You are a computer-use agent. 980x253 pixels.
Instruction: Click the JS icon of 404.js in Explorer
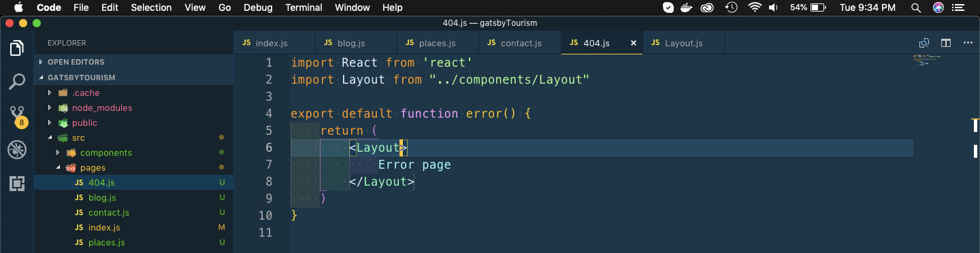[79, 182]
